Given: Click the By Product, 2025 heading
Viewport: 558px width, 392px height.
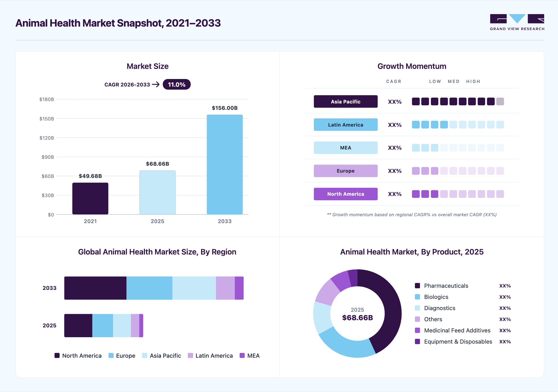Looking at the screenshot, I should click(412, 252).
